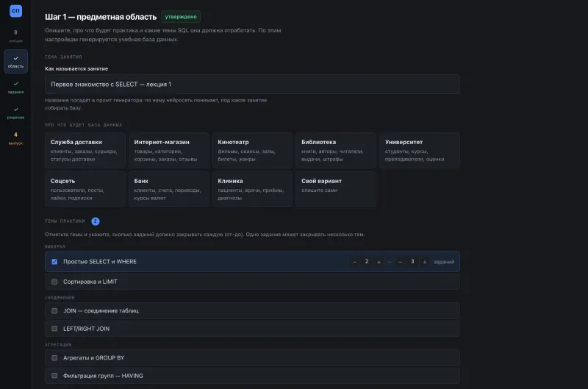Click the blue '2' topics counter badge
588x389 pixels.
point(96,221)
